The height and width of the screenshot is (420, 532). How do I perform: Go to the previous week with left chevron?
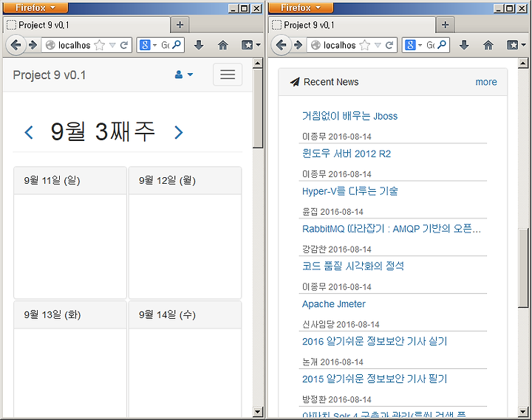pyautogui.click(x=29, y=132)
